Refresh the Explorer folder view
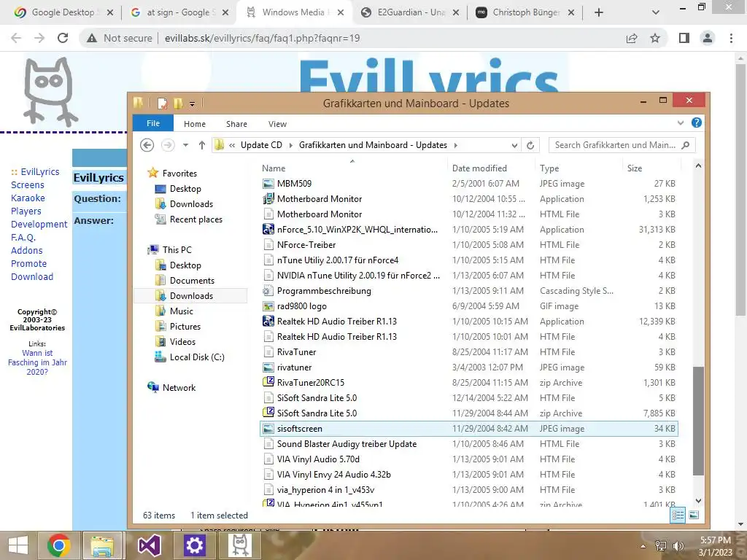Image resolution: width=747 pixels, height=560 pixels. point(530,145)
